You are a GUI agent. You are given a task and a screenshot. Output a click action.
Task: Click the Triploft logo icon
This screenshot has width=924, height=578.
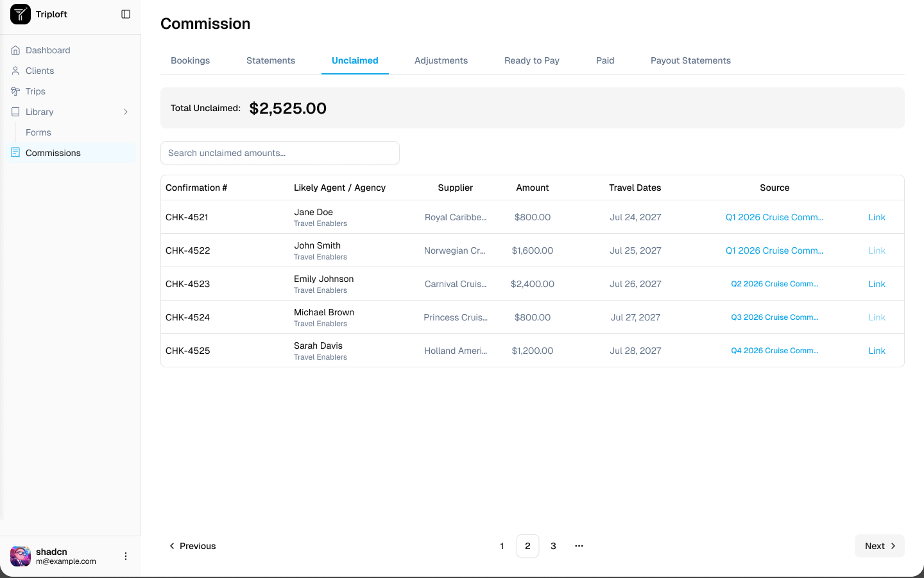point(21,14)
